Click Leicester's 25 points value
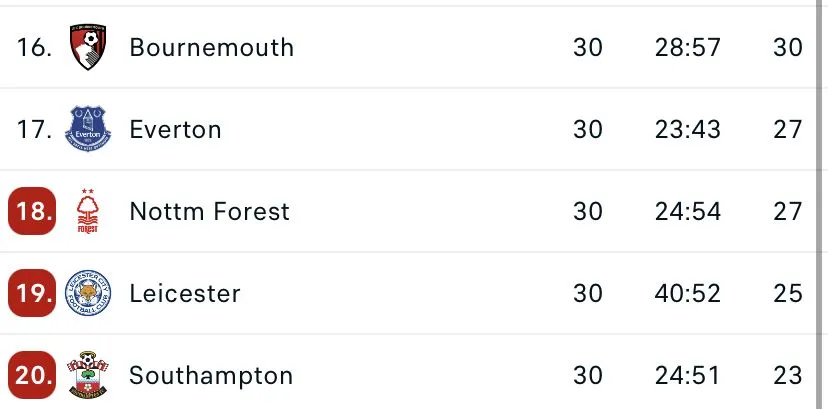This screenshot has height=409, width=828. (788, 293)
